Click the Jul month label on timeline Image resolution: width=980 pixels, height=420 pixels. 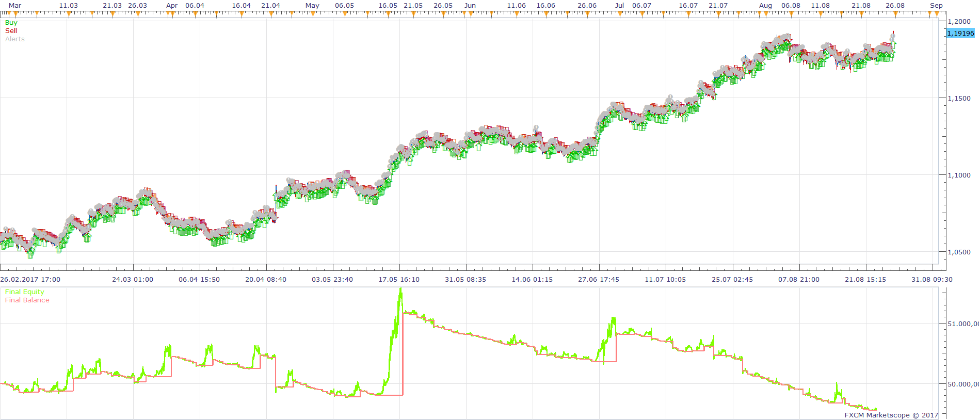(619, 5)
